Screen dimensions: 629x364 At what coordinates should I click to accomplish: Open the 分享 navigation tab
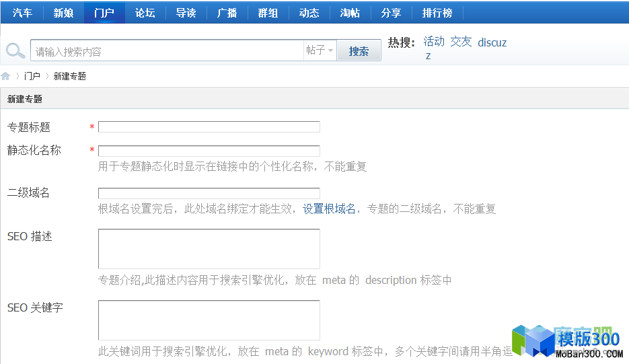(391, 13)
